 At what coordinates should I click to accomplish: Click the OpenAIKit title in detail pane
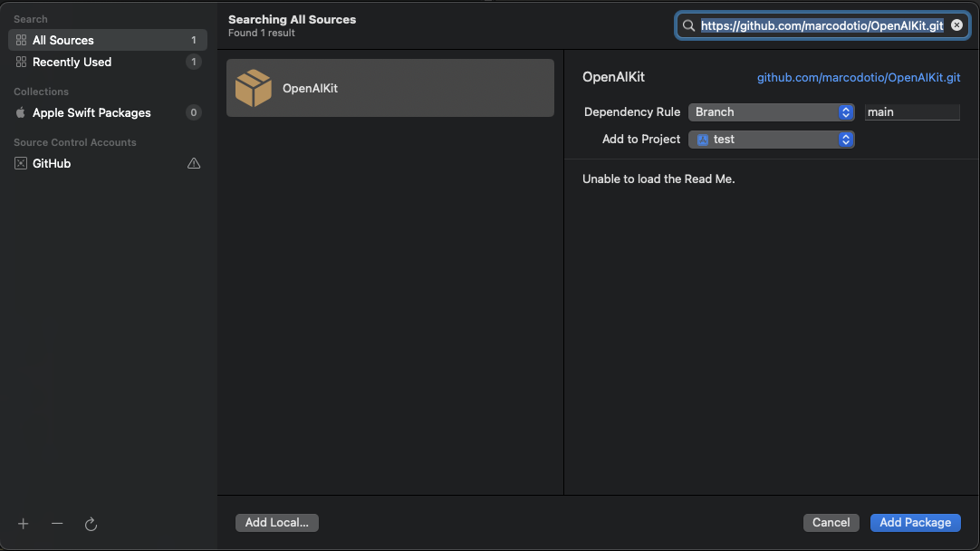pyautogui.click(x=613, y=77)
